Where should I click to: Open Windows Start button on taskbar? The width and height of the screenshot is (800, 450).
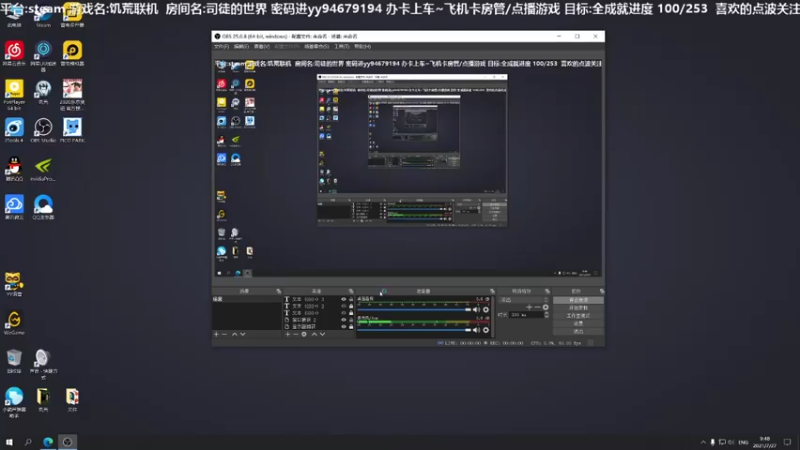[x=9, y=442]
